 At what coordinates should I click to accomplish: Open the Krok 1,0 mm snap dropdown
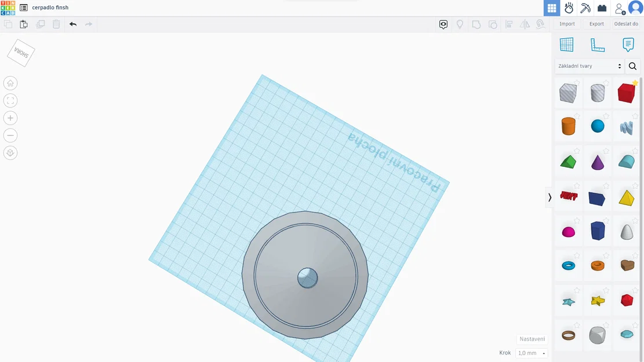point(532,353)
